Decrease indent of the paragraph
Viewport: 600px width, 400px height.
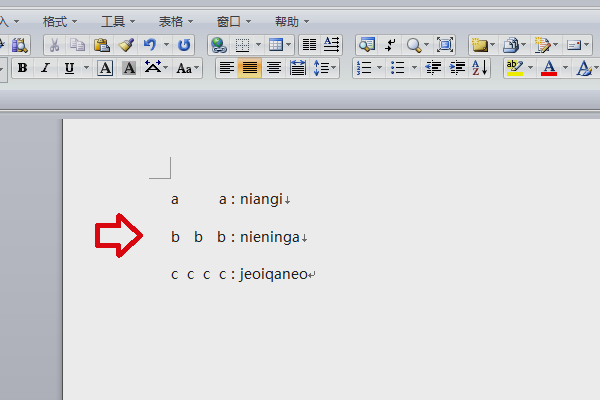[x=433, y=68]
